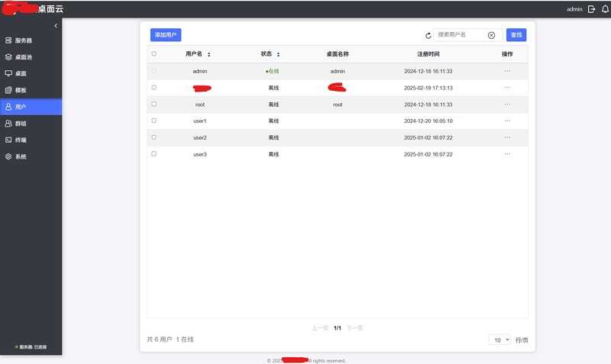Sort by the 用户名 column arrows

(x=209, y=54)
